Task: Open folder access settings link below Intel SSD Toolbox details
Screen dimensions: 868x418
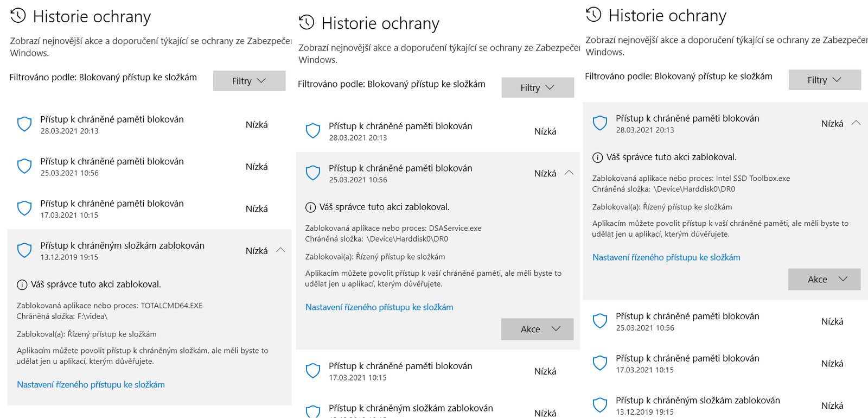Action: coord(666,257)
